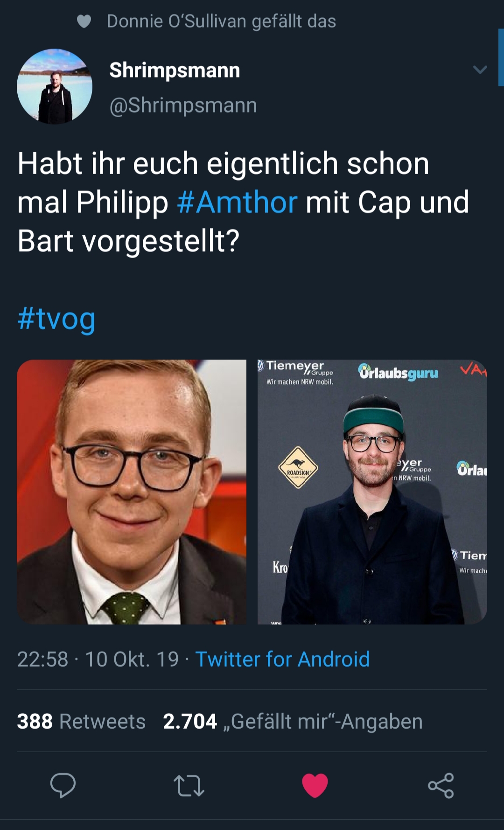Tap the retweet arrows icon

point(189,786)
